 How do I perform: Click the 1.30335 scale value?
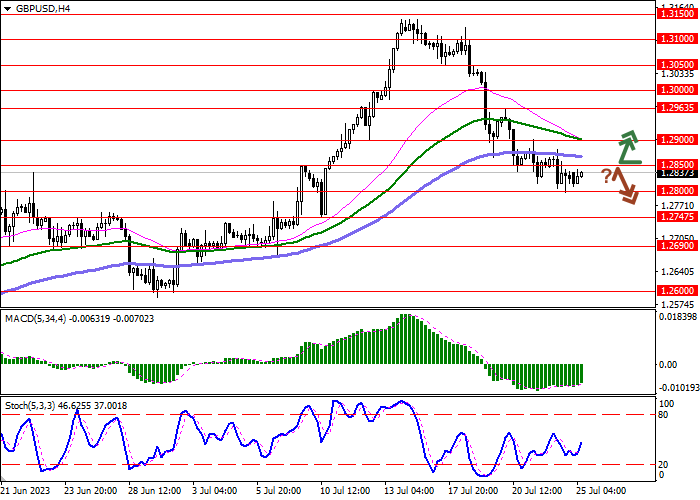click(x=677, y=74)
